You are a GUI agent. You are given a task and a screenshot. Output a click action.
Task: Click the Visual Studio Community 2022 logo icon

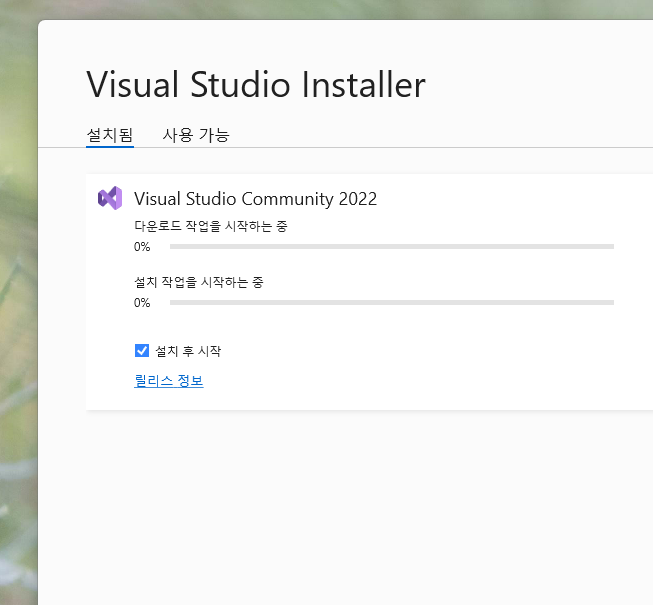110,198
